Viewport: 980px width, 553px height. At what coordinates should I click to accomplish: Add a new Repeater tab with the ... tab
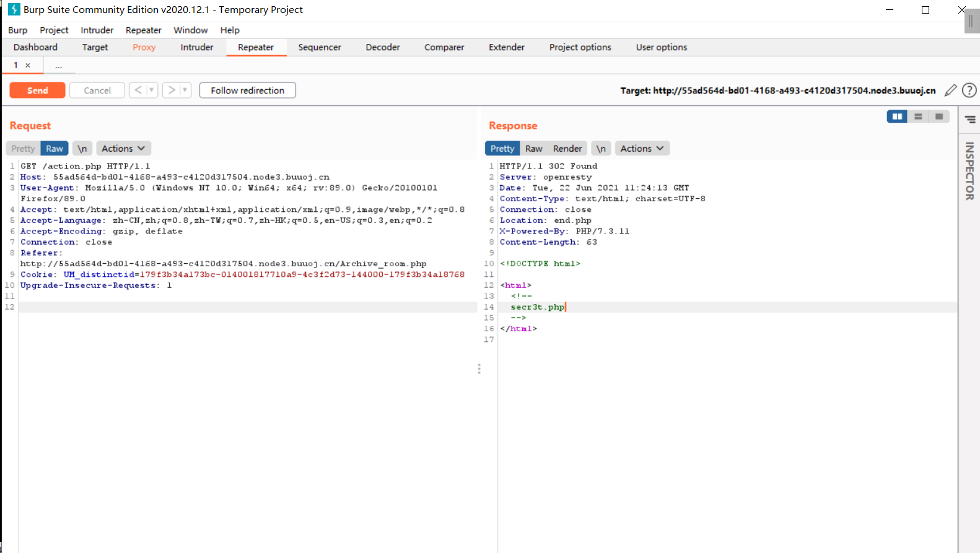point(58,65)
